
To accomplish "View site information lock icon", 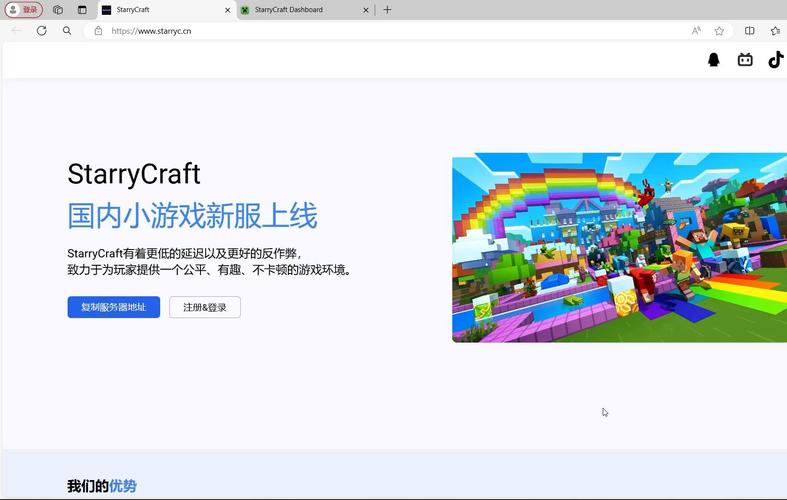I will click(98, 31).
